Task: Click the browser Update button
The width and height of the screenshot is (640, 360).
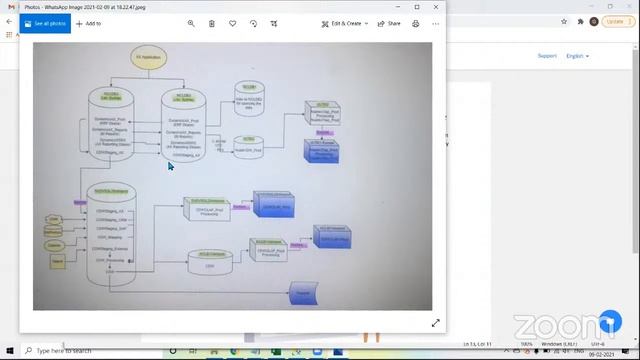Action: pos(618,22)
